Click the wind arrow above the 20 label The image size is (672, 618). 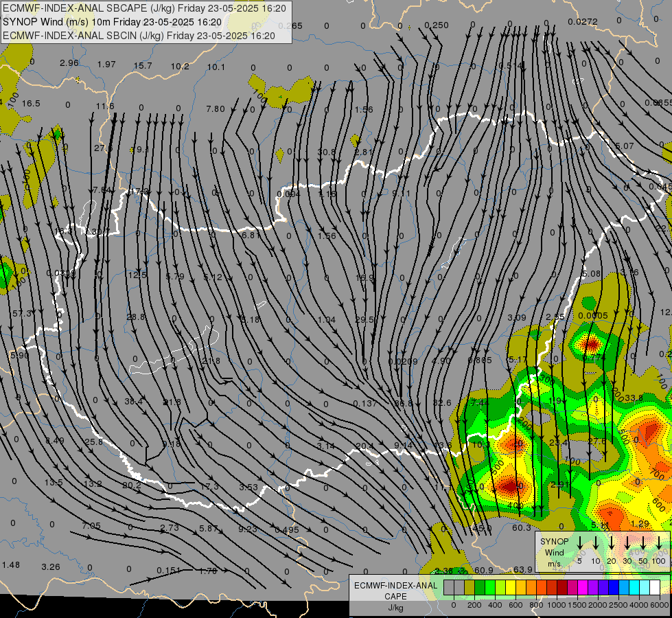click(x=612, y=543)
